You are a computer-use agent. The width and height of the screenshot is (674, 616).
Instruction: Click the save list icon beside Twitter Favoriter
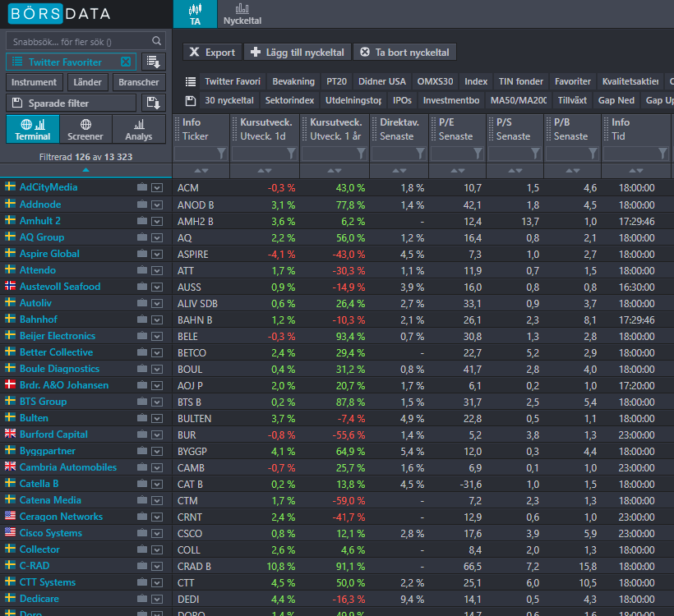click(x=154, y=62)
